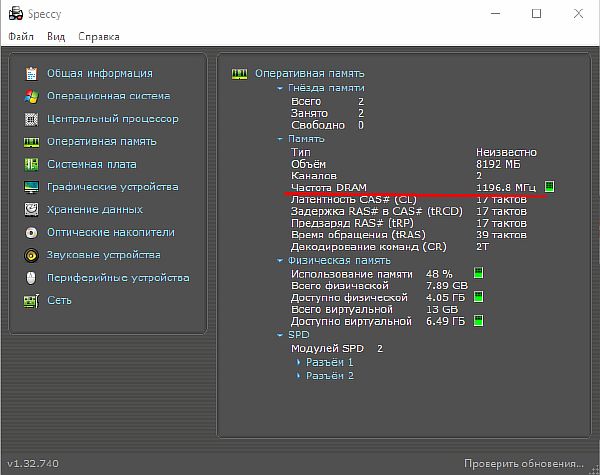The image size is (600, 475).
Task: Click the Всего виртуальной 13 GB value
Action: tap(442, 309)
